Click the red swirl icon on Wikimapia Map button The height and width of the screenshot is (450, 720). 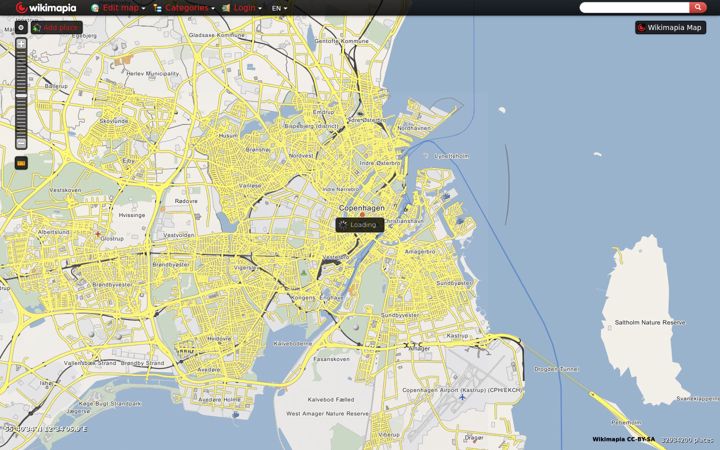[x=642, y=28]
